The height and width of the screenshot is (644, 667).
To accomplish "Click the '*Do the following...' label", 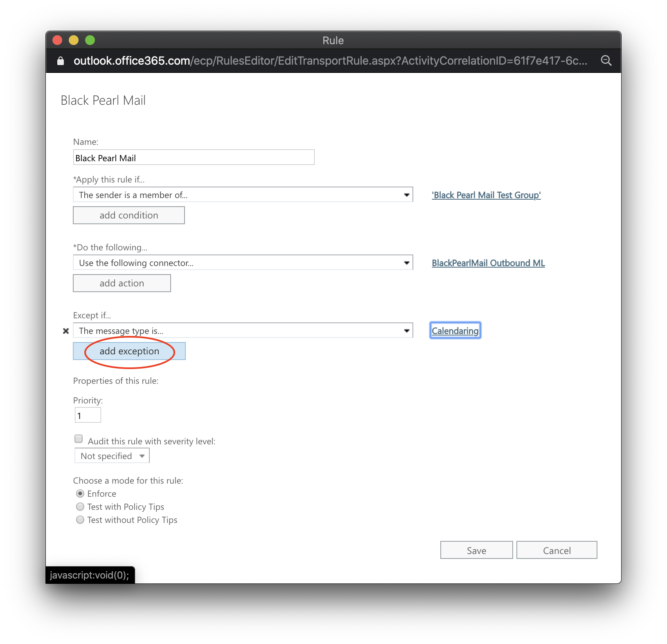I will 110,248.
